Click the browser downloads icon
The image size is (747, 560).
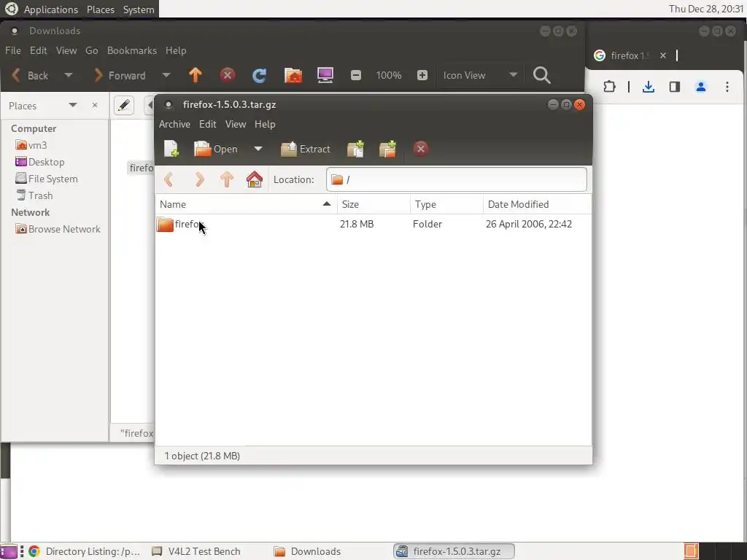tap(649, 87)
